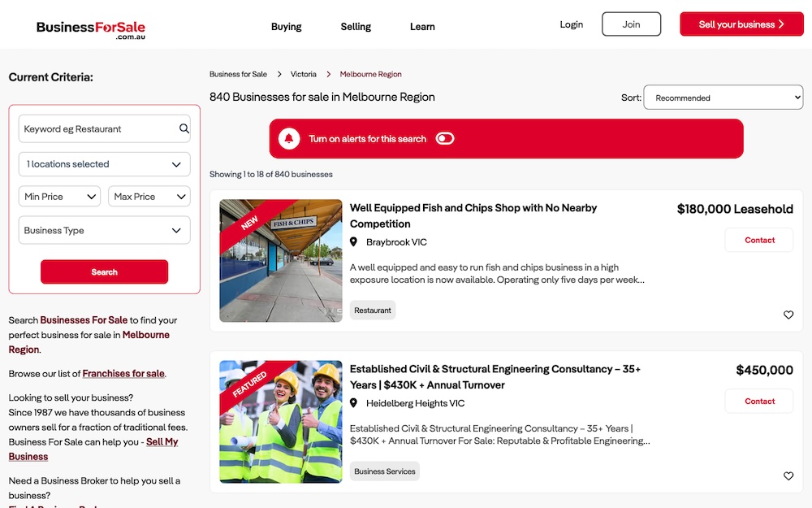Click the BusinessForSale.com.au logo

coord(91,29)
